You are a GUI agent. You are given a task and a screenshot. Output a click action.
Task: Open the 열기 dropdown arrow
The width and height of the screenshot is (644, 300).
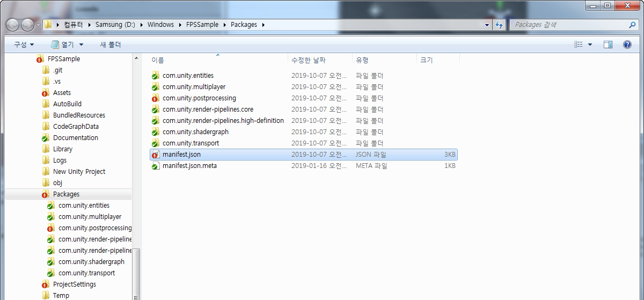click(81, 45)
